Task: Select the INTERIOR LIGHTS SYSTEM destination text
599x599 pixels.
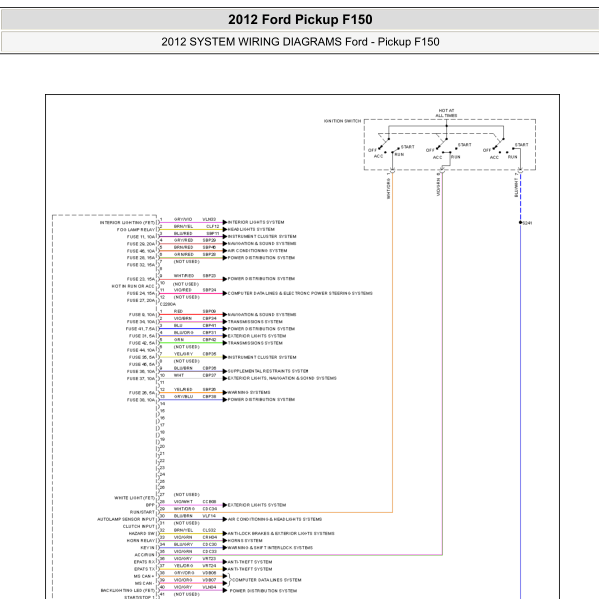Action: point(256,222)
